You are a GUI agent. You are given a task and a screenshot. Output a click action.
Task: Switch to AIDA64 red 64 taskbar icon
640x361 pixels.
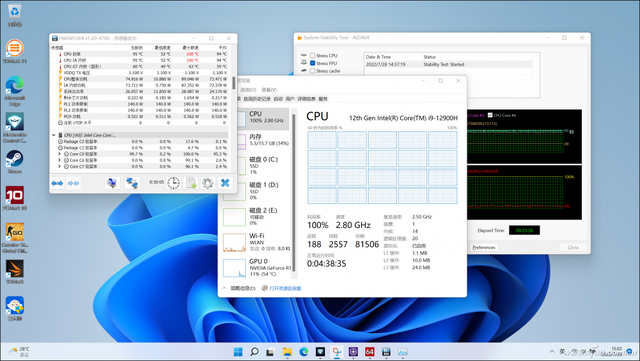coord(370,352)
